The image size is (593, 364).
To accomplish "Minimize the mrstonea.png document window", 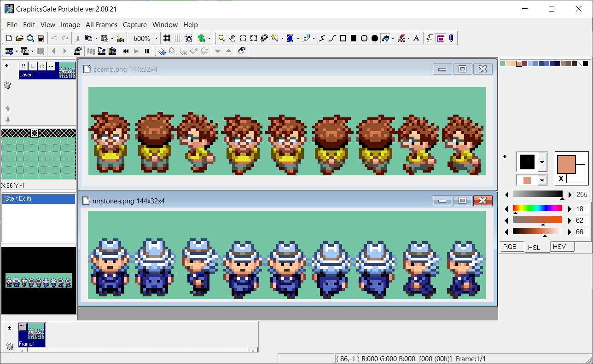I will point(442,201).
